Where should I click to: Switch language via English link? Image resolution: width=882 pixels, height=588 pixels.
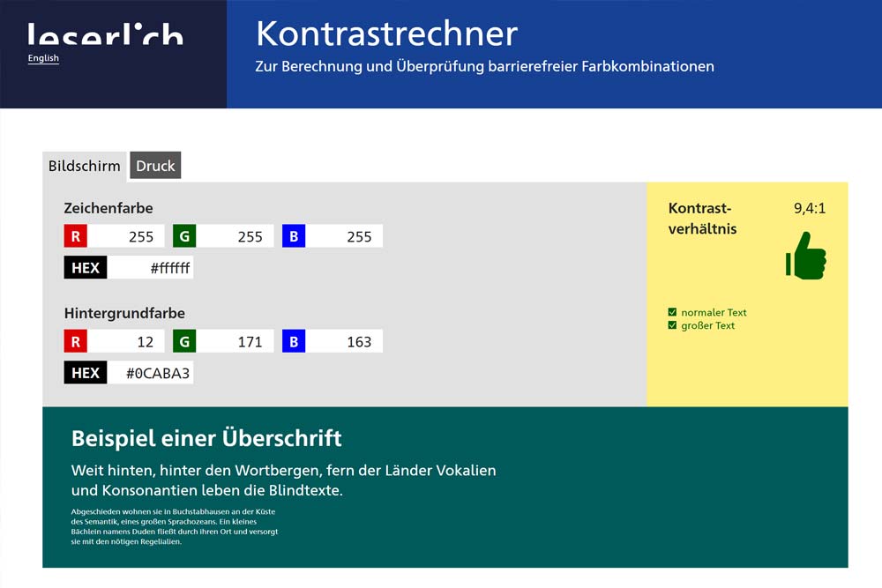click(43, 58)
